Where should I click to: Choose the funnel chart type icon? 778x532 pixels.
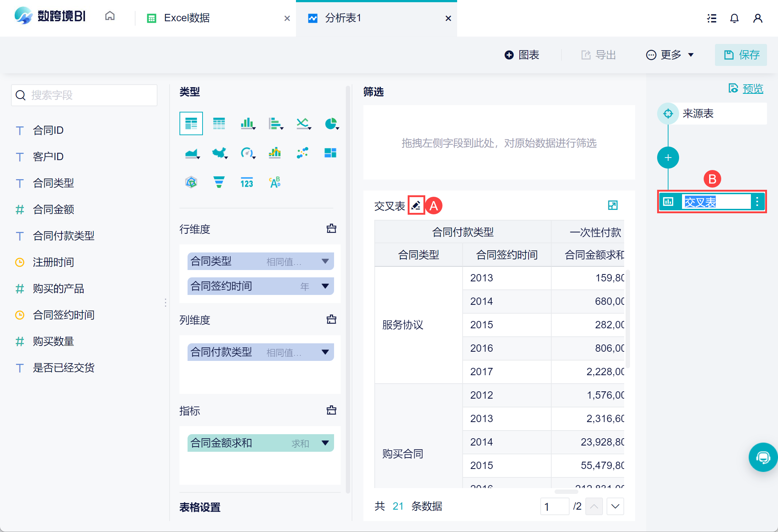tap(219, 182)
